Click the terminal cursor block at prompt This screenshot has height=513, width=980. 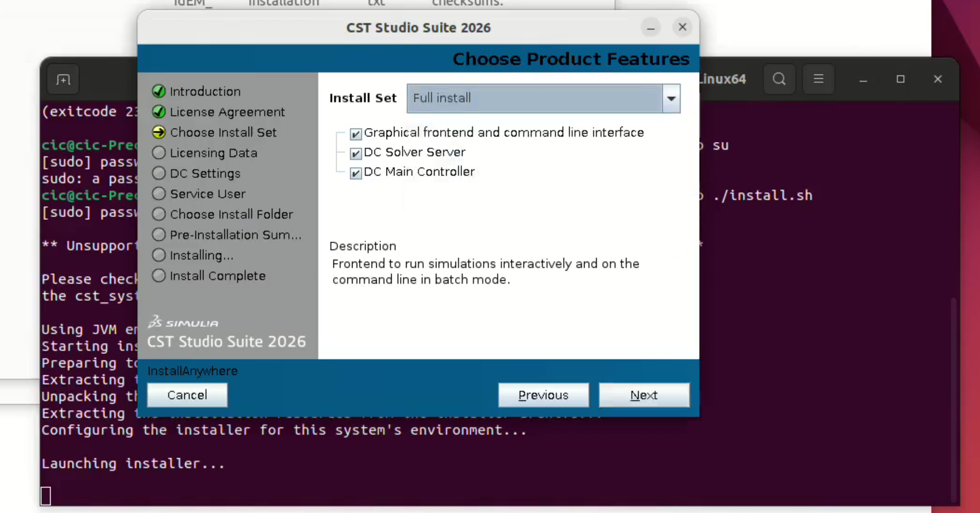click(x=46, y=496)
